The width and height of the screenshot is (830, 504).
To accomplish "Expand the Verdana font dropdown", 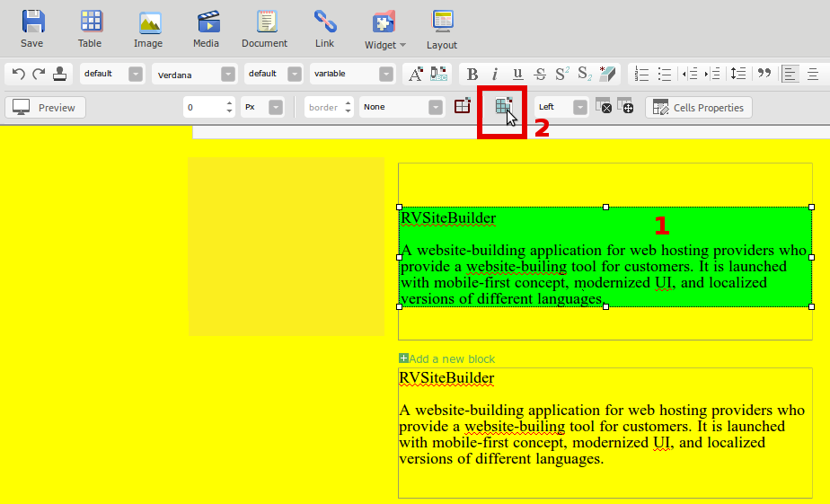I will click(x=228, y=75).
